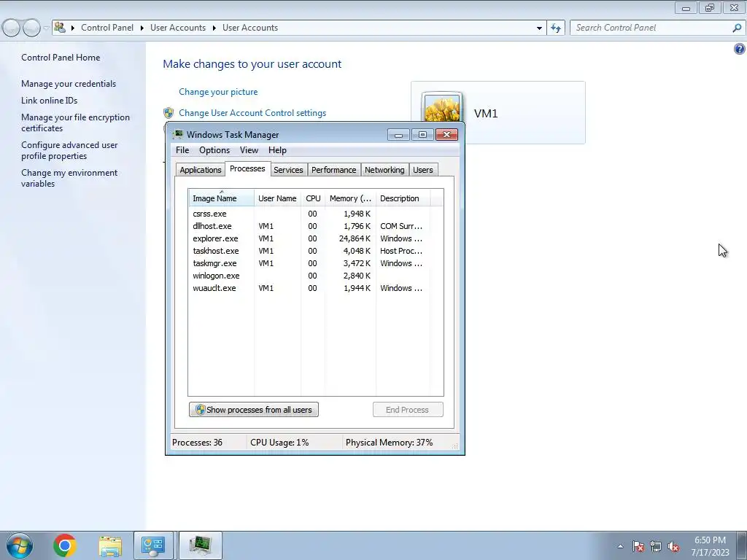
Task: Switch to the Services tab
Action: click(x=288, y=170)
